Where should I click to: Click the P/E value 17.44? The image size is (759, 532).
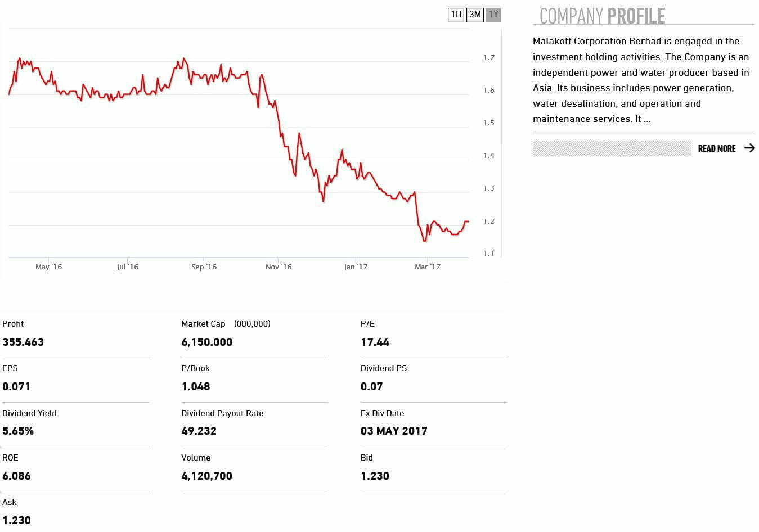pyautogui.click(x=375, y=342)
